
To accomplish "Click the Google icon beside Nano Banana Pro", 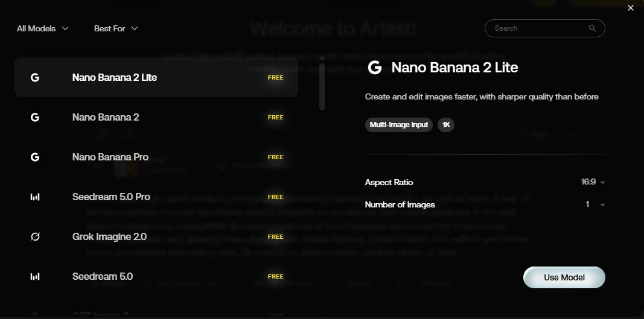I will click(35, 157).
